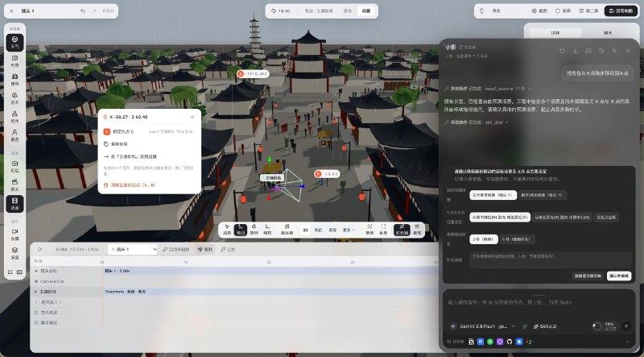Click the 聚焦 focus icon in viewport toolbar
This screenshot has height=357, width=644.
369,230
